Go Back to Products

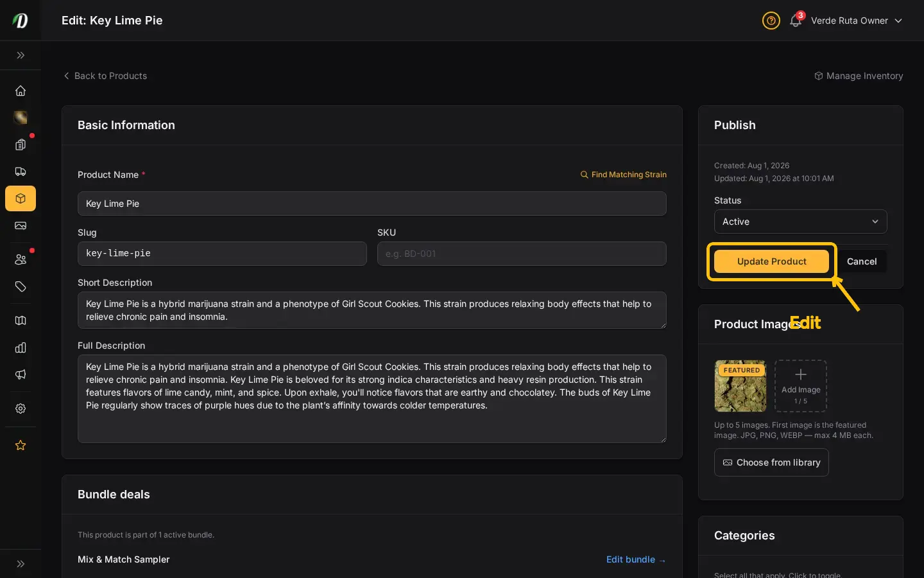pyautogui.click(x=105, y=76)
